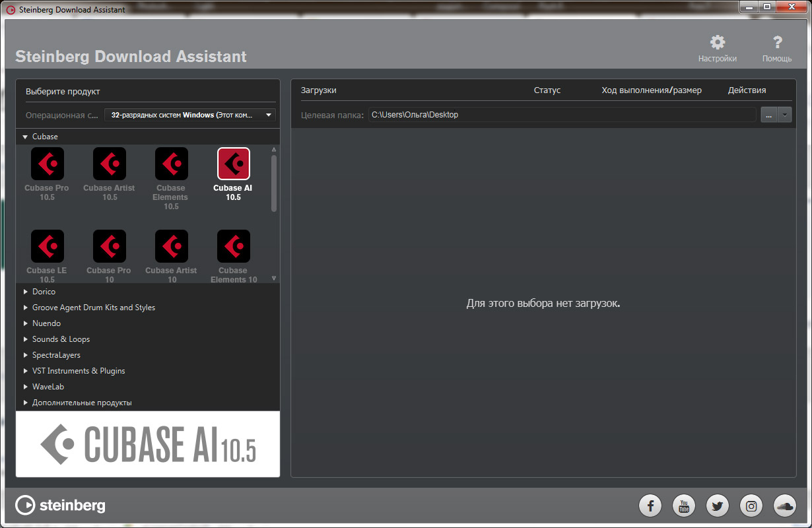Click the Выберите продукт heading
This screenshot has width=812, height=528.
(x=63, y=92)
